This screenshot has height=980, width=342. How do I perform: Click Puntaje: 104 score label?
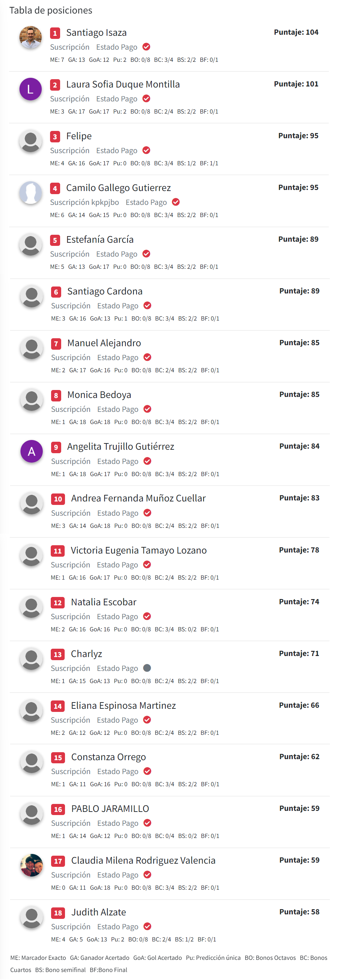coord(296,32)
